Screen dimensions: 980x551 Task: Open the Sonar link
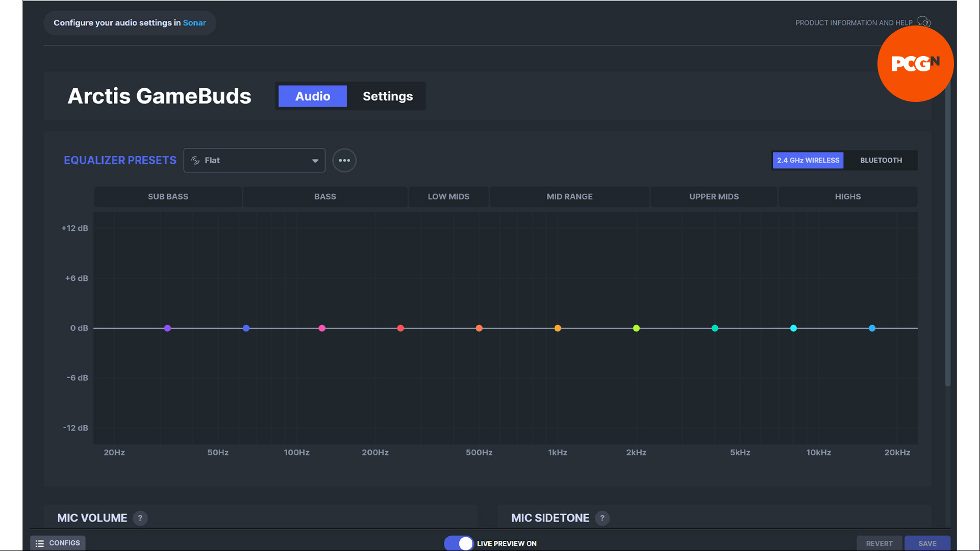pos(194,23)
